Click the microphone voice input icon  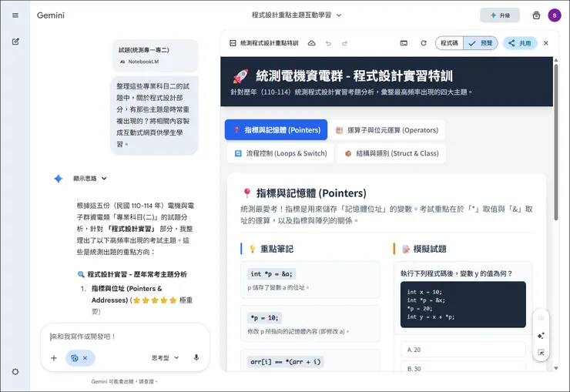196,358
